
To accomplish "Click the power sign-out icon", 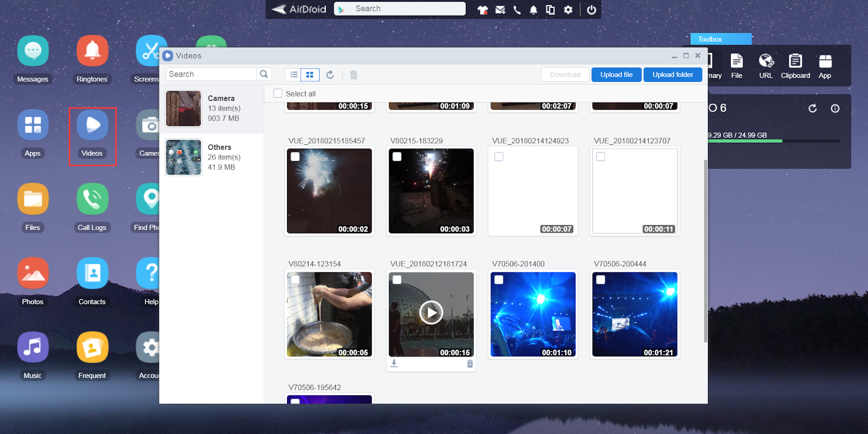I will pos(591,10).
